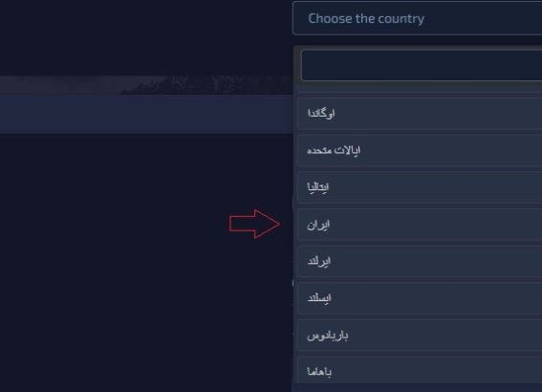Collapse the list via Choose the country box
The image size is (542, 392).
pos(417,18)
